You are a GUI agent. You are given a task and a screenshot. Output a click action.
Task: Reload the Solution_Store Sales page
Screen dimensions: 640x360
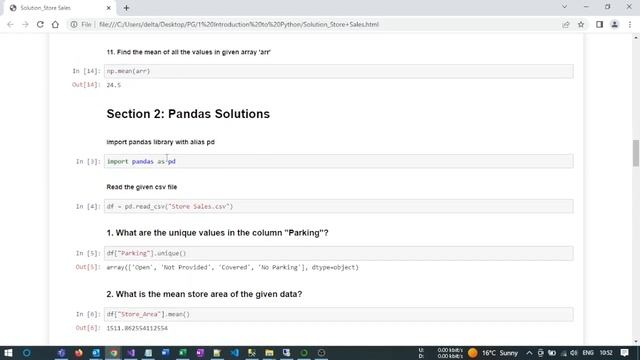40,24
